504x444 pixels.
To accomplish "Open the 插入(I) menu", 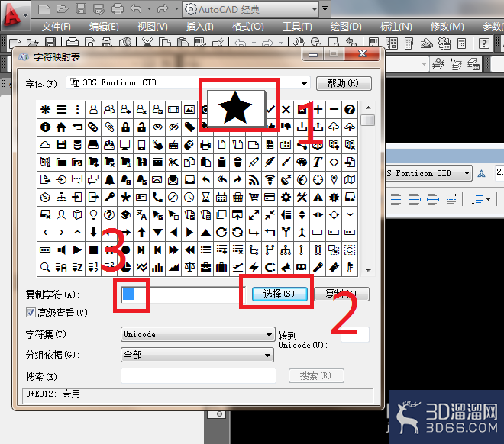I will coord(199,27).
